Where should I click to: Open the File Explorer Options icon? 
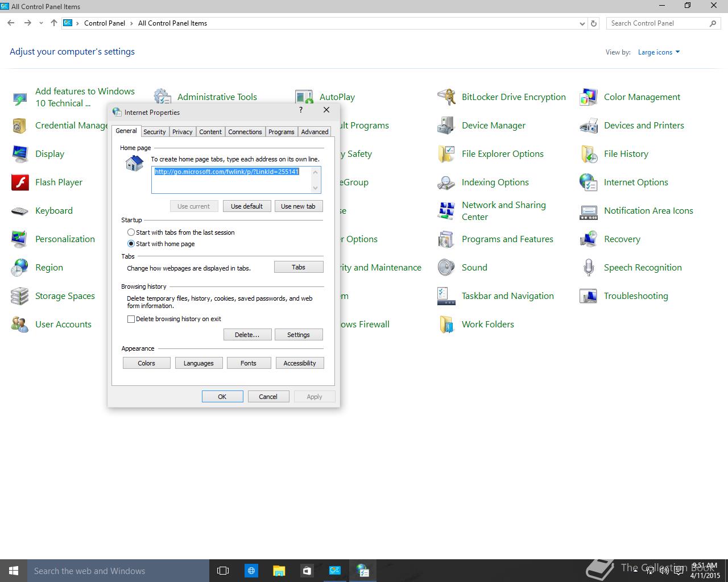(x=446, y=154)
